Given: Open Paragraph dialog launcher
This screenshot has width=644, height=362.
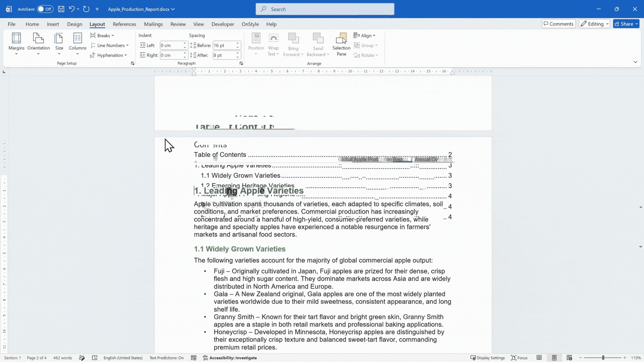Looking at the screenshot, I should 241,63.
